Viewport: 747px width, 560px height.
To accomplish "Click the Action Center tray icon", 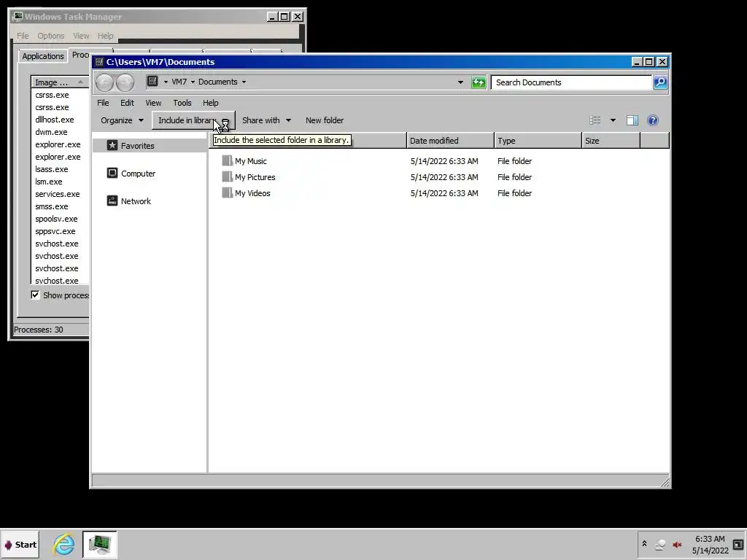I will point(738,544).
